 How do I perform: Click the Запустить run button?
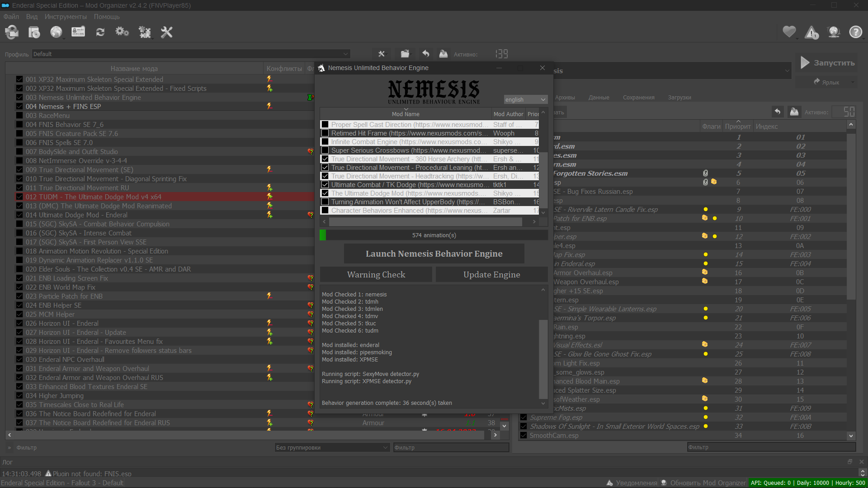pyautogui.click(x=827, y=63)
